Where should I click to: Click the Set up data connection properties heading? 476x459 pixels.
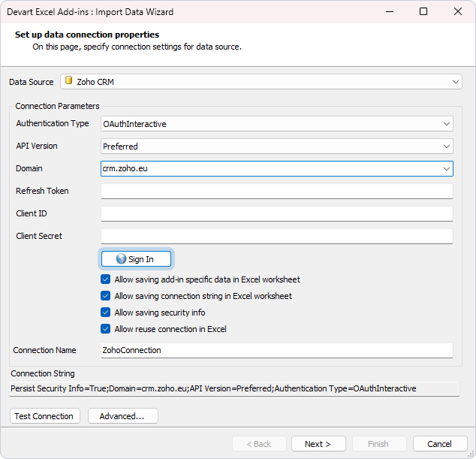pyautogui.click(x=87, y=35)
